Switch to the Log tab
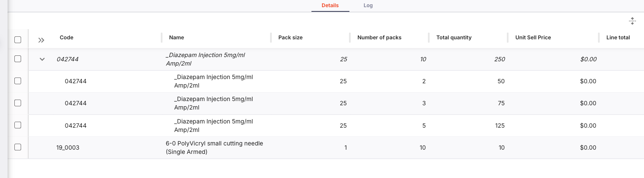Screen dimensions: 644x178 368,5
